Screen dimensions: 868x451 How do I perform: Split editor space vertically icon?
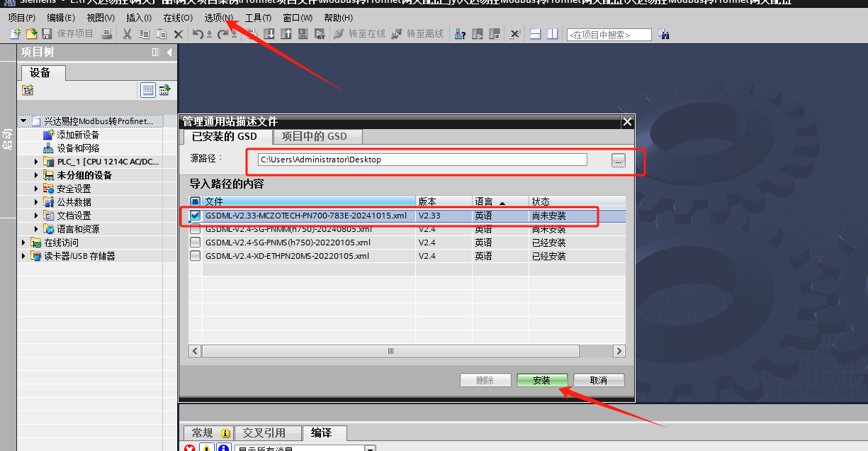(553, 34)
